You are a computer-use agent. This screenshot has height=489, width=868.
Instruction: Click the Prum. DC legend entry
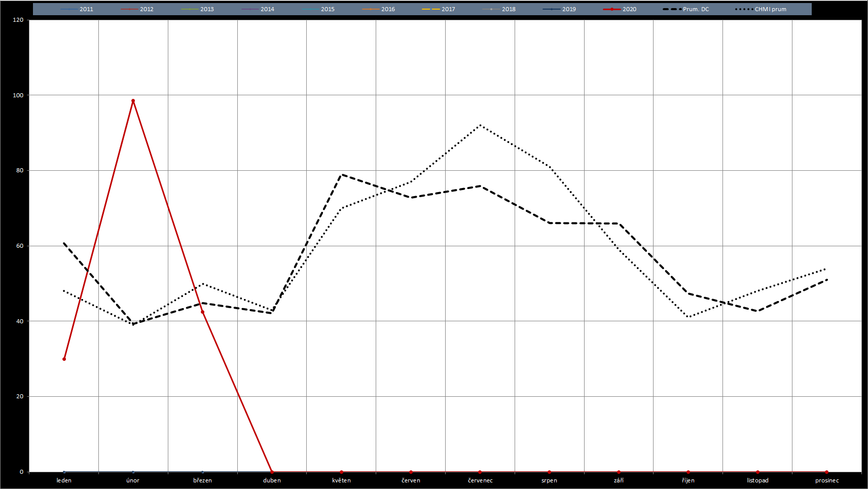tap(686, 9)
